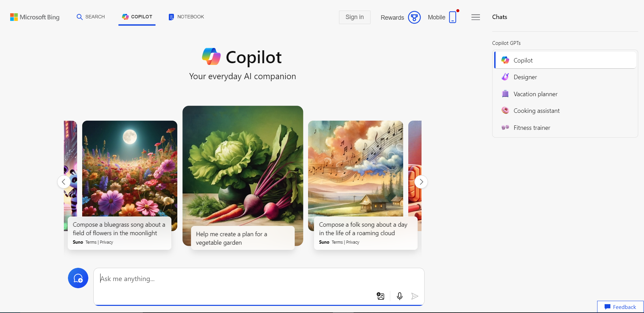The width and height of the screenshot is (644, 313).
Task: Switch to the Search tab
Action: (x=91, y=17)
